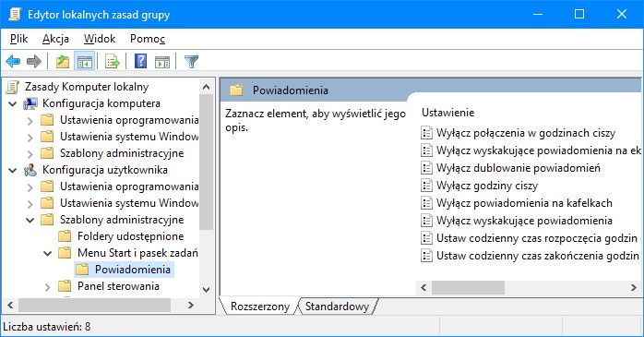Click the icon beside Wyłącz powiadomienia na kafelkach
644x337 pixels.
coord(427,203)
